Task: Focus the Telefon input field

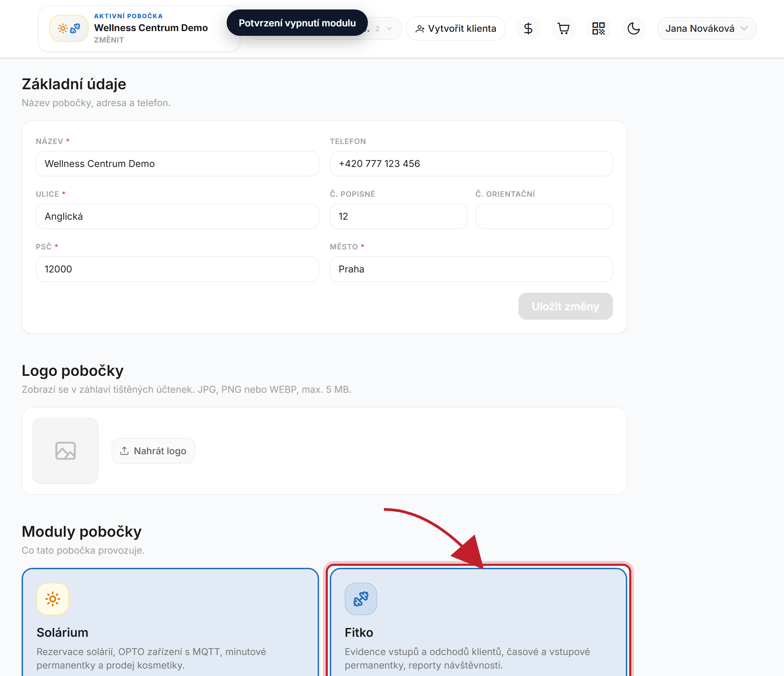Action: coord(471,164)
